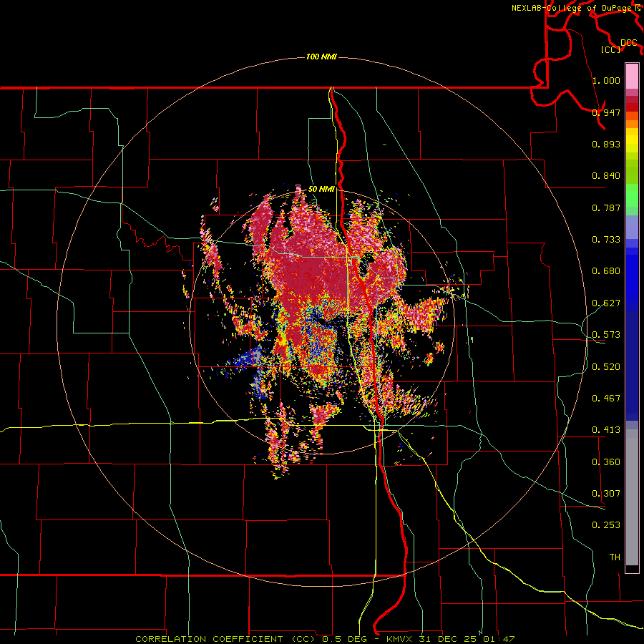
Task: Click the 0.627 scale value
Action: (x=606, y=303)
